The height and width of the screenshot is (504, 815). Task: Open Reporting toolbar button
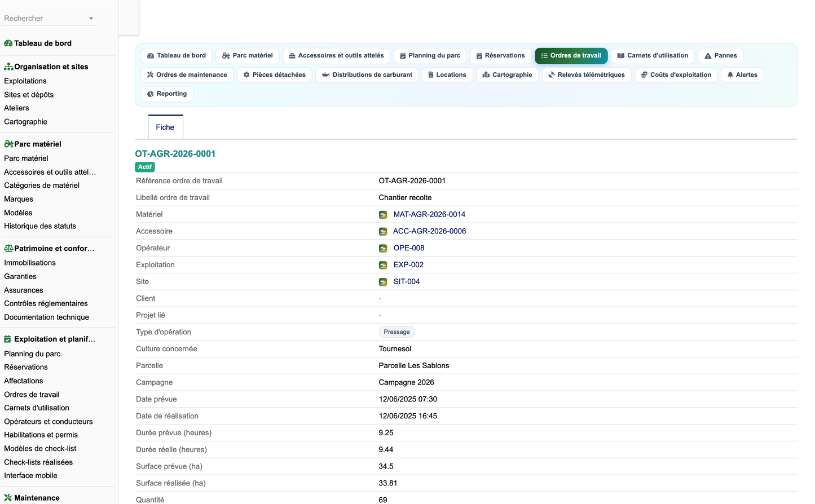click(x=167, y=94)
